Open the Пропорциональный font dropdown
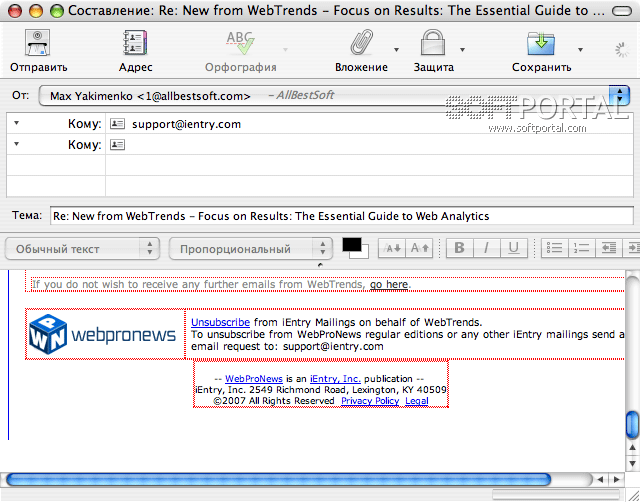 tap(251, 249)
